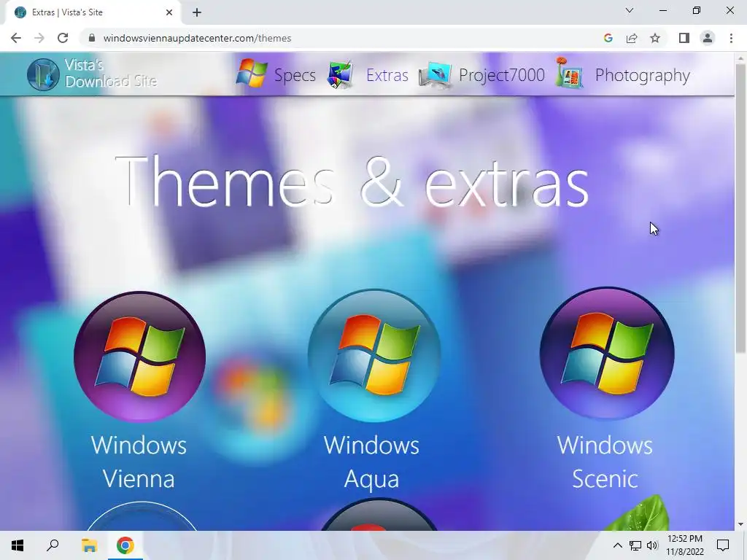The height and width of the screenshot is (560, 747).
Task: Toggle the browser side panel
Action: pos(684,38)
